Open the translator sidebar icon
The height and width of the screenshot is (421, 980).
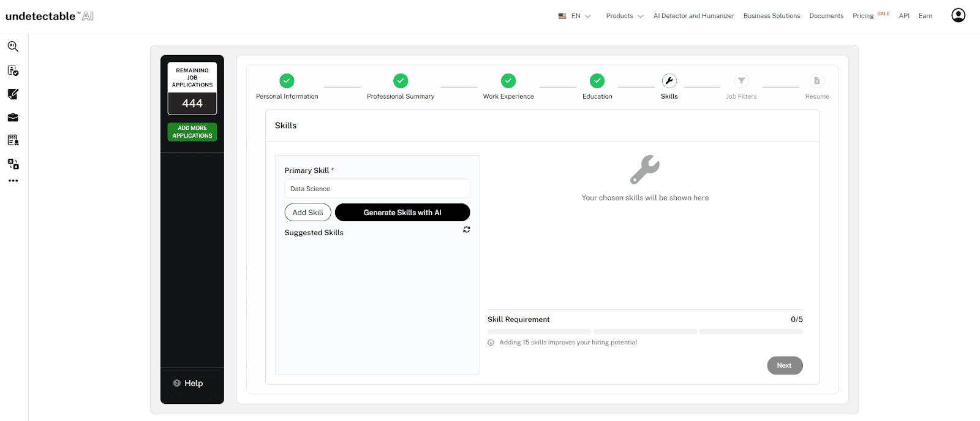(13, 164)
